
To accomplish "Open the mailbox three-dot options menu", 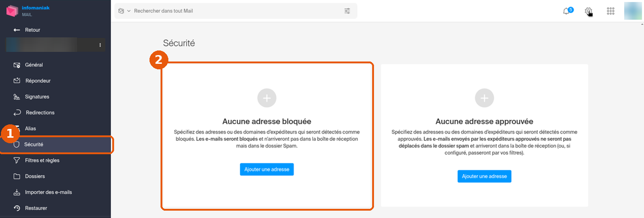I will click(100, 45).
